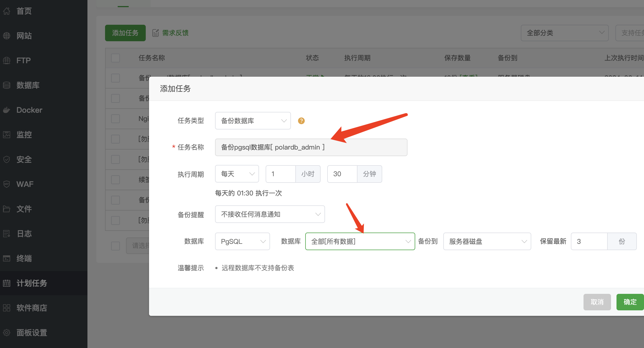
Task: Check the checkbox of the Ngi task row
Action: [115, 119]
